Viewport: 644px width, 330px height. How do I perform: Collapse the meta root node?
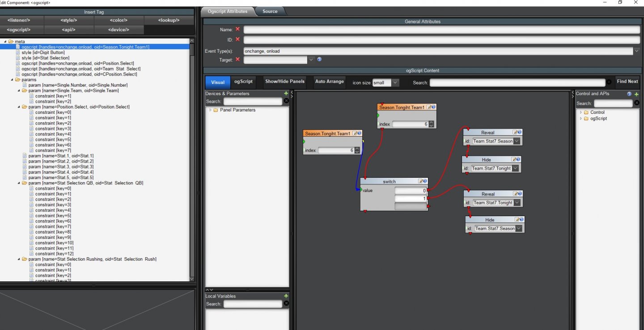pyautogui.click(x=5, y=42)
